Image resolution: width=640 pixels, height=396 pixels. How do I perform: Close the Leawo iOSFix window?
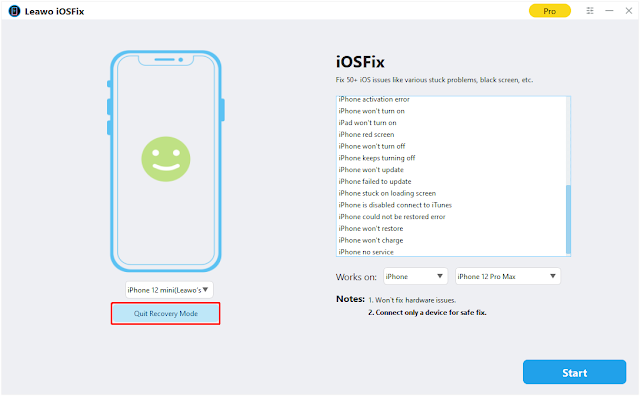coord(629,11)
